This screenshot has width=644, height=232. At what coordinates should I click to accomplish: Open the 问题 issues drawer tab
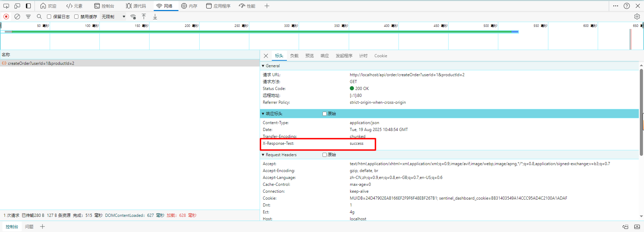click(x=29, y=226)
